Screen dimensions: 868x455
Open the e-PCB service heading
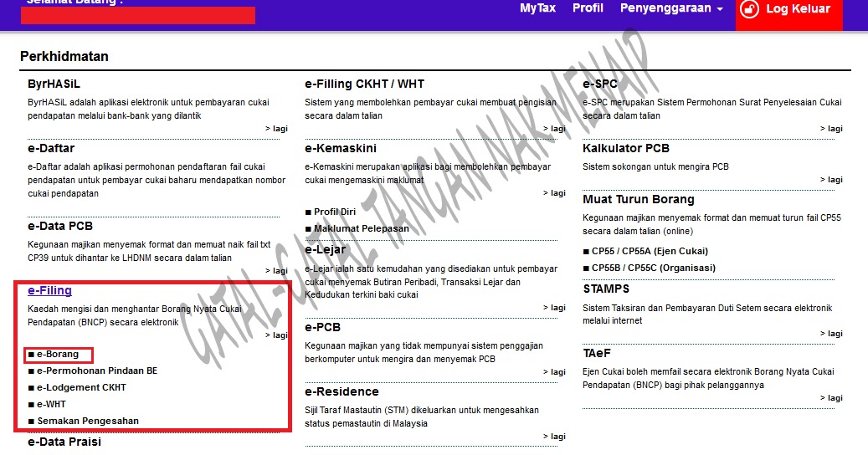tap(323, 327)
